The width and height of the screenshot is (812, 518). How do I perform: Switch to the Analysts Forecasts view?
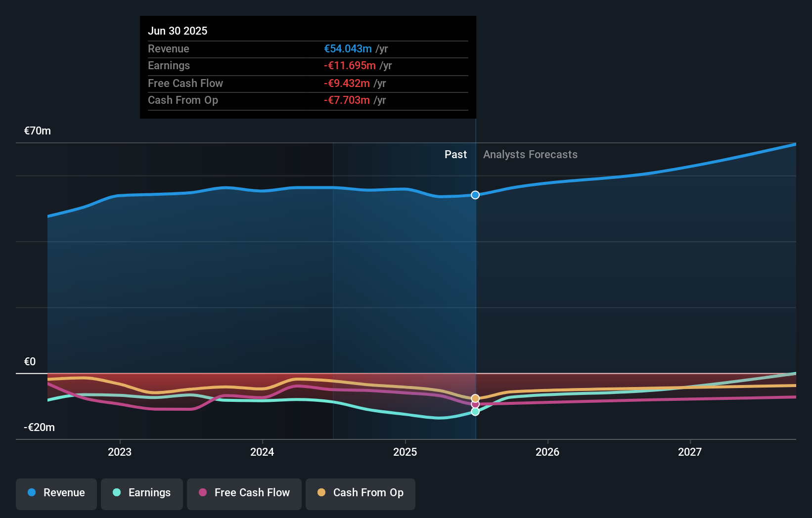(530, 154)
